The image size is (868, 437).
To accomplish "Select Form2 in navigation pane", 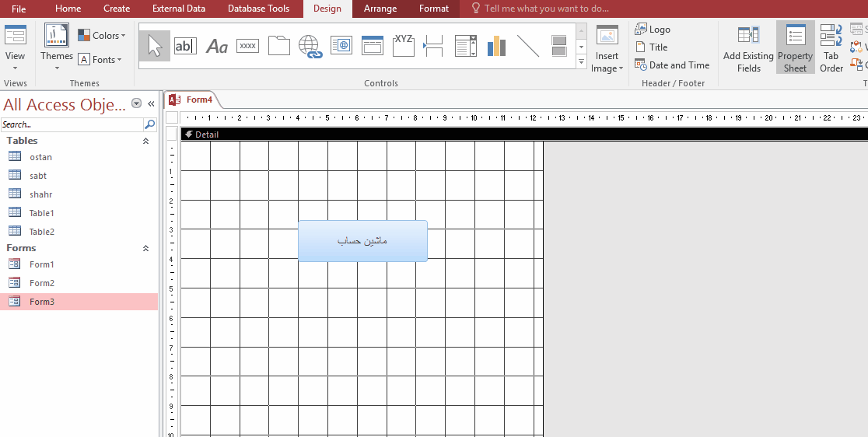I will 79,283.
